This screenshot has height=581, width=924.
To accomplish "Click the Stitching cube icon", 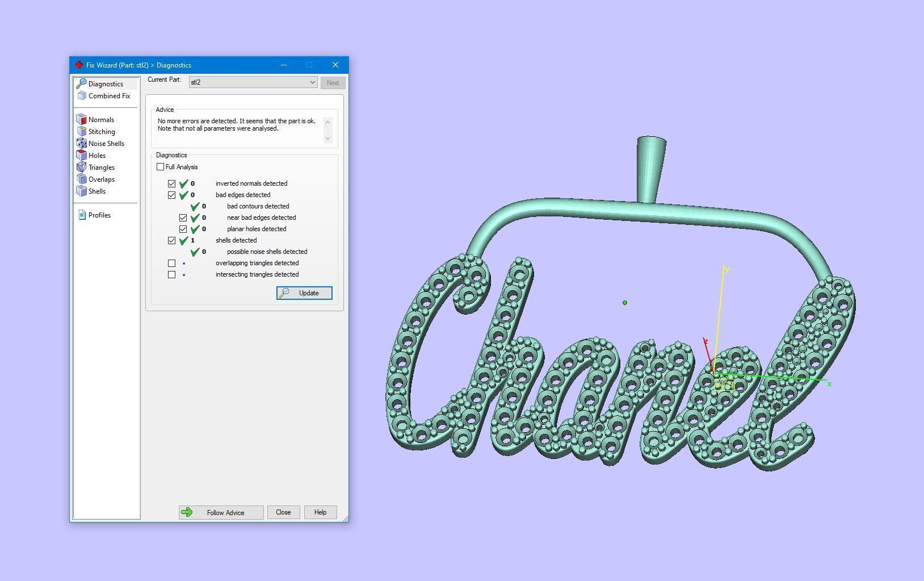I will click(x=82, y=132).
